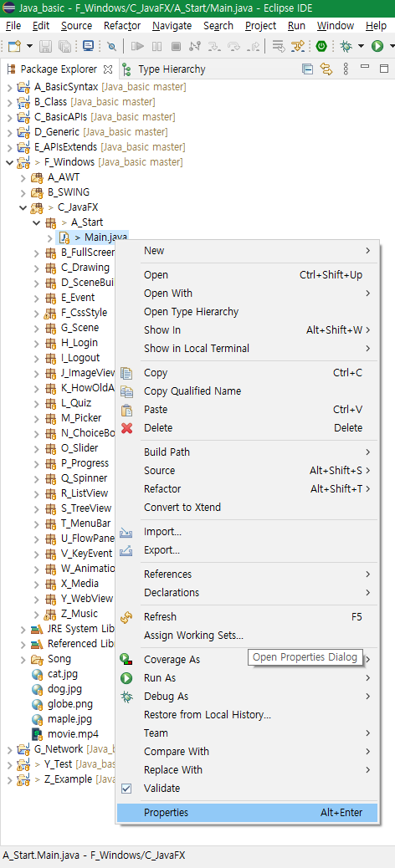Click the Save toolbar icon
The width and height of the screenshot is (395, 868).
coord(46,47)
